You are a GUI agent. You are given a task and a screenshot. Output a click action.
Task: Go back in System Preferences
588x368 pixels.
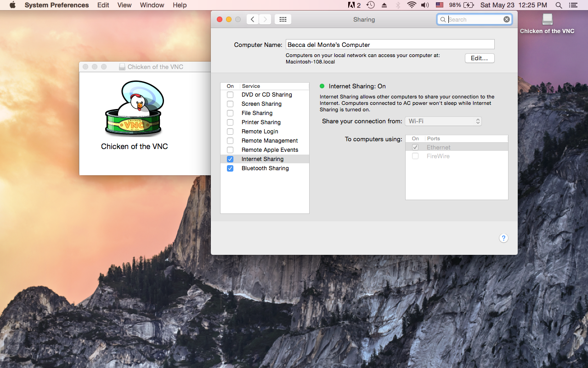[x=253, y=19]
